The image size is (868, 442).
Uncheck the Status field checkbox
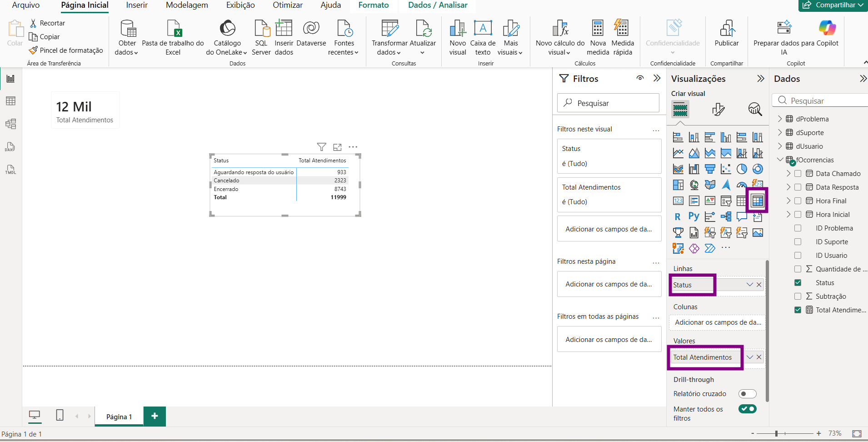(798, 283)
